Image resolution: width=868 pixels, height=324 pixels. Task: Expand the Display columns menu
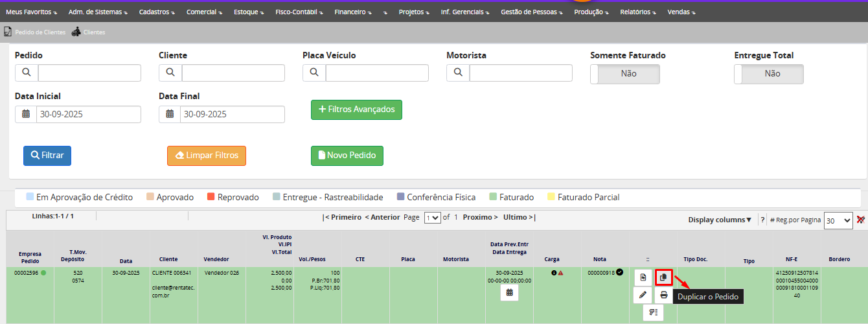[720, 220]
